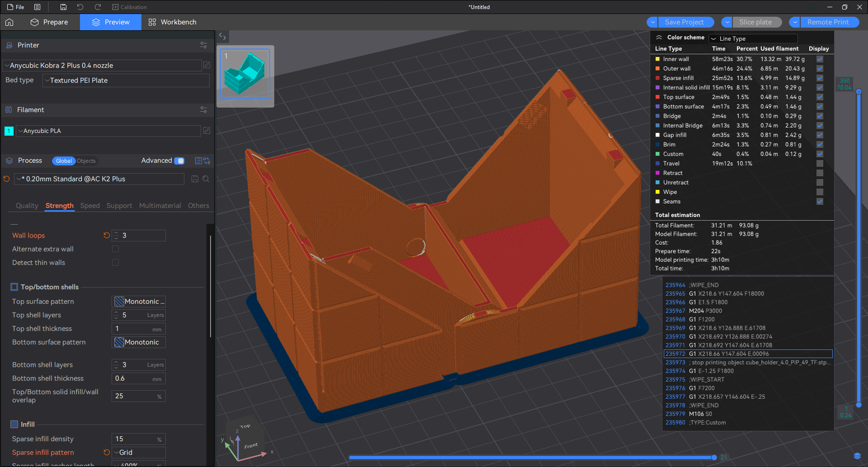This screenshot has height=467, width=868.
Task: Collapse the Color scheme legend panel
Action: tap(659, 38)
